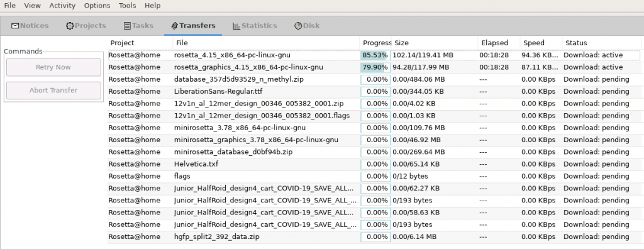Click the Notices tab envelope icon

click(15, 26)
